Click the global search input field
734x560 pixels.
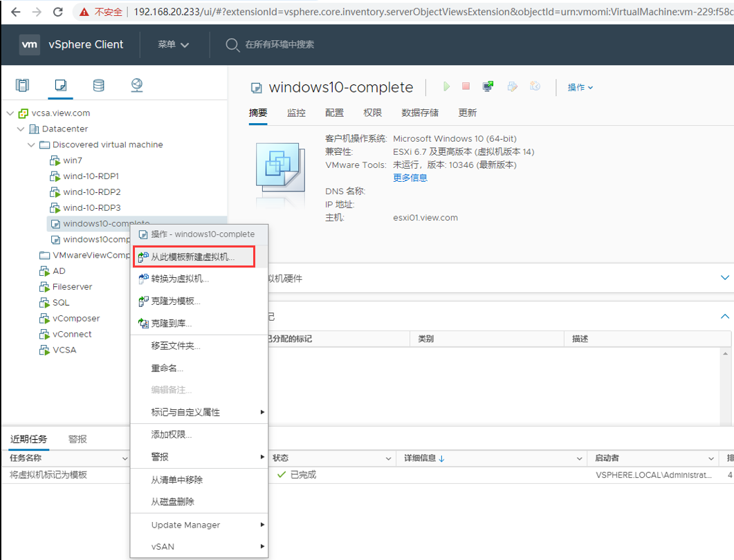click(x=279, y=44)
